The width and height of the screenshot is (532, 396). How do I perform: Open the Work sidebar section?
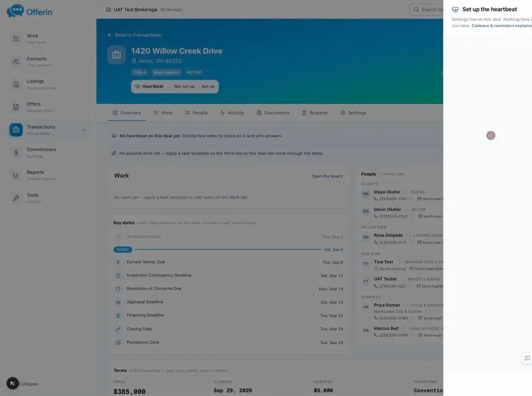coord(49,38)
